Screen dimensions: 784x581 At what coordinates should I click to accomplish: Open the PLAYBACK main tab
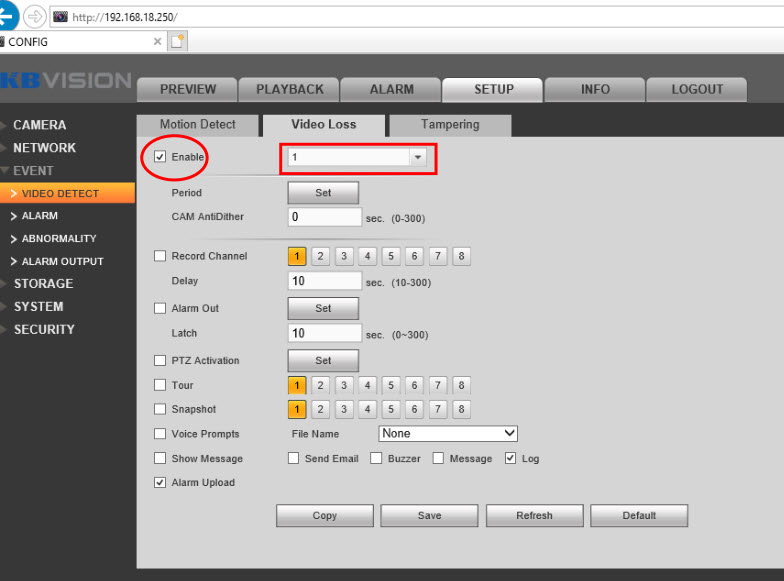[x=290, y=89]
